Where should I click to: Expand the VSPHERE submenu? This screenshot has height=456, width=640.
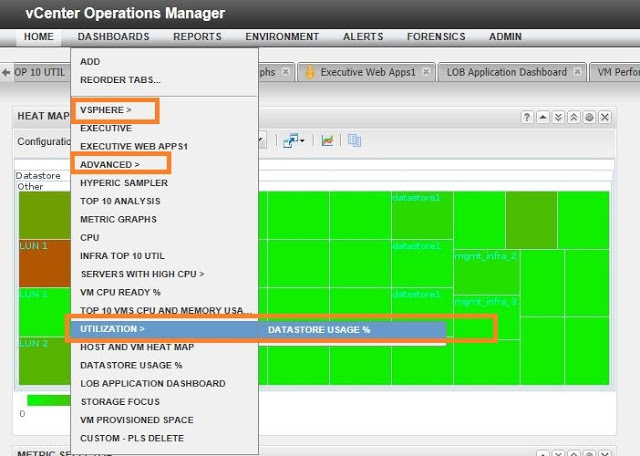click(x=105, y=109)
